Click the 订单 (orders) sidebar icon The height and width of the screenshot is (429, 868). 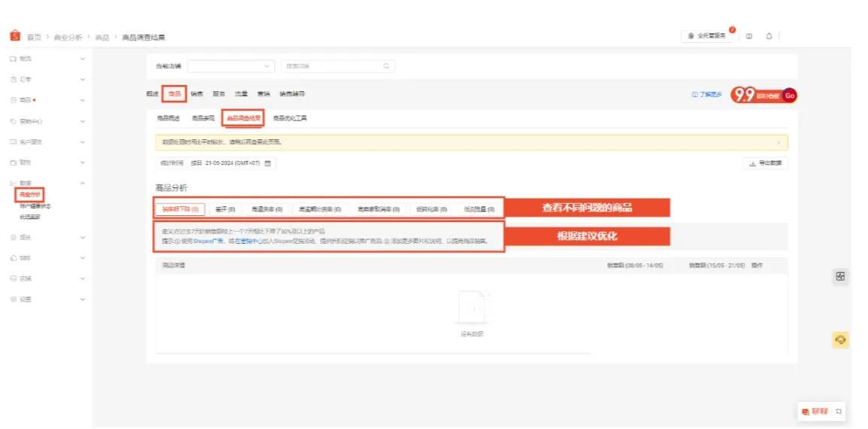pos(14,79)
